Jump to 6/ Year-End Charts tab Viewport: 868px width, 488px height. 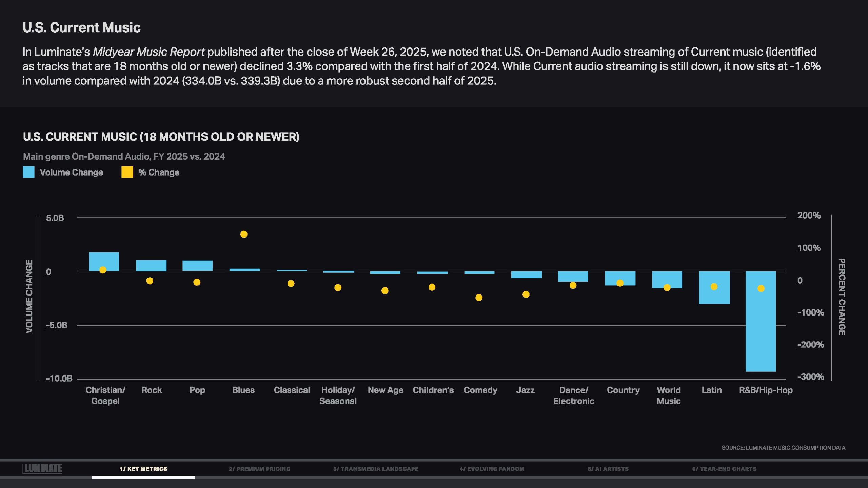coord(724,469)
